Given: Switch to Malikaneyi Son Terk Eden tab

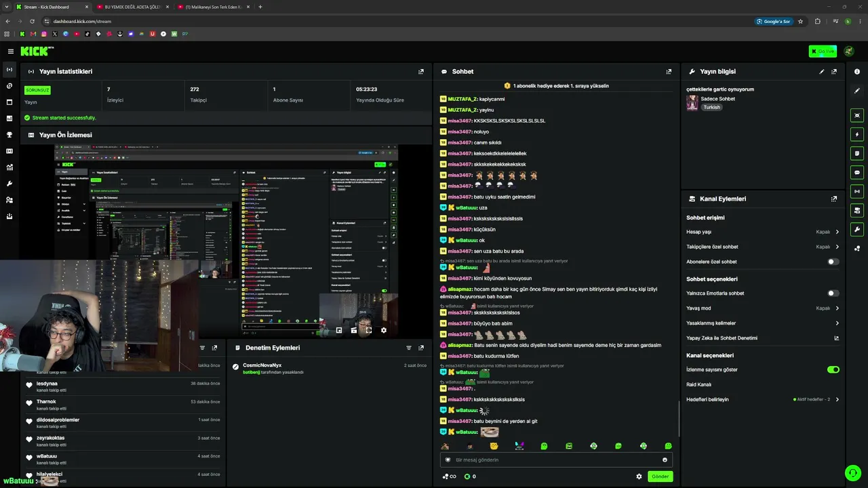Looking at the screenshot, I should point(212,7).
